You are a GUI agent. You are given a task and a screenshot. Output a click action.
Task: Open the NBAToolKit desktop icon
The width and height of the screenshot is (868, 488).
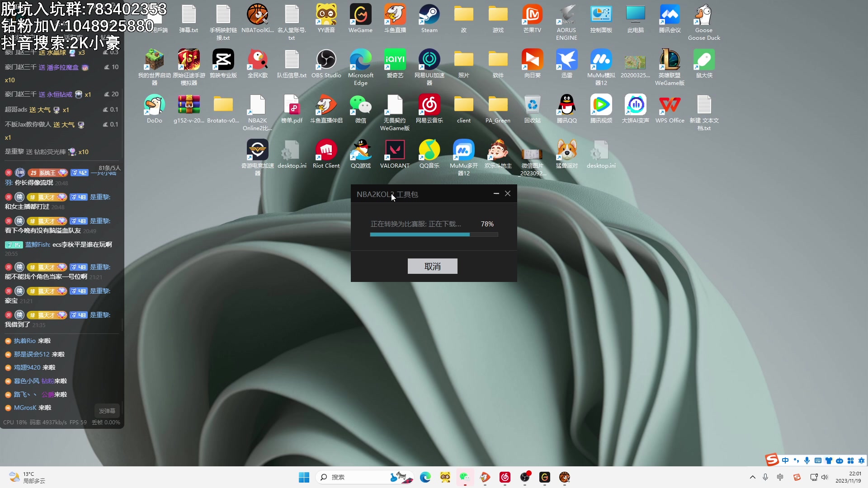[x=257, y=19]
